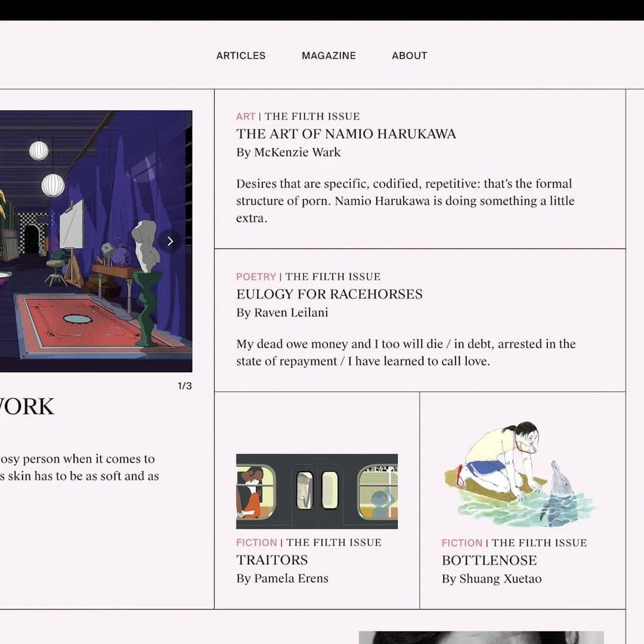Click the 1/3 slideshow counter indicator
Viewport: 644px width, 644px height.
(x=185, y=386)
